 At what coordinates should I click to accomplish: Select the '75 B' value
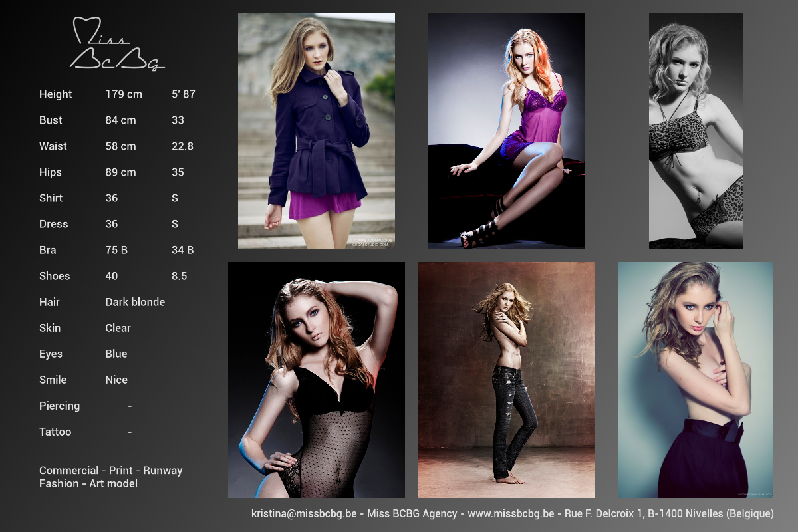pos(116,250)
